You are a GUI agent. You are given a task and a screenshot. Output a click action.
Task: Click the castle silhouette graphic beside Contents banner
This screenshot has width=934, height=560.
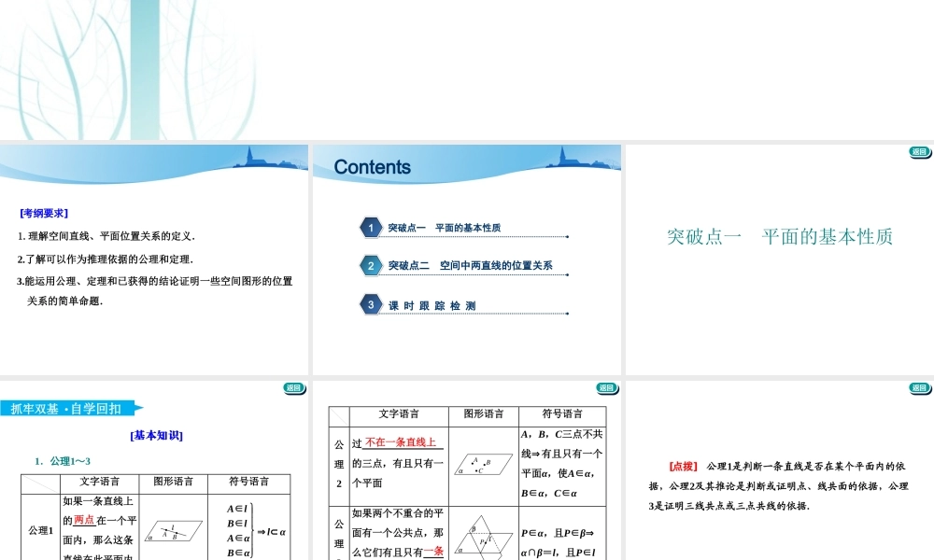(x=570, y=161)
